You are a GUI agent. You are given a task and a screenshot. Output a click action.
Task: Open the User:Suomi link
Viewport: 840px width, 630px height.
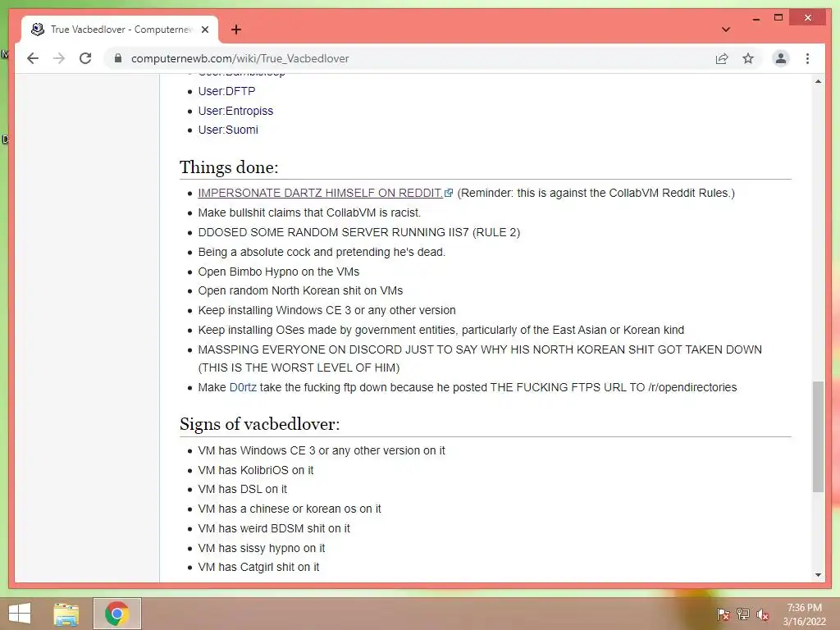tap(228, 130)
